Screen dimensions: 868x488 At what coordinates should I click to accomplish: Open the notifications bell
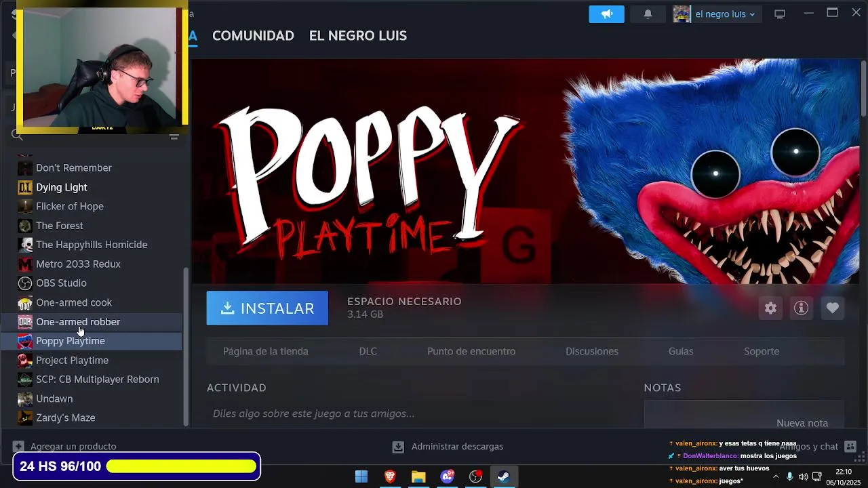coord(648,14)
